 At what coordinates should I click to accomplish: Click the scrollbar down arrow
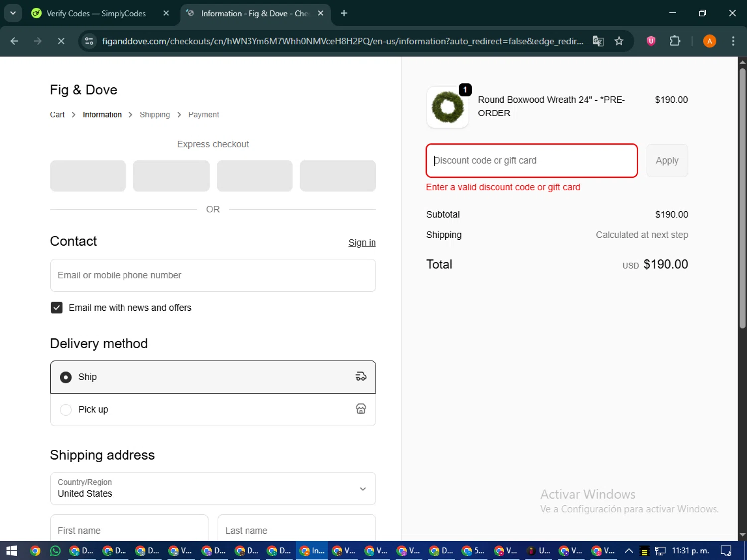pos(742,535)
